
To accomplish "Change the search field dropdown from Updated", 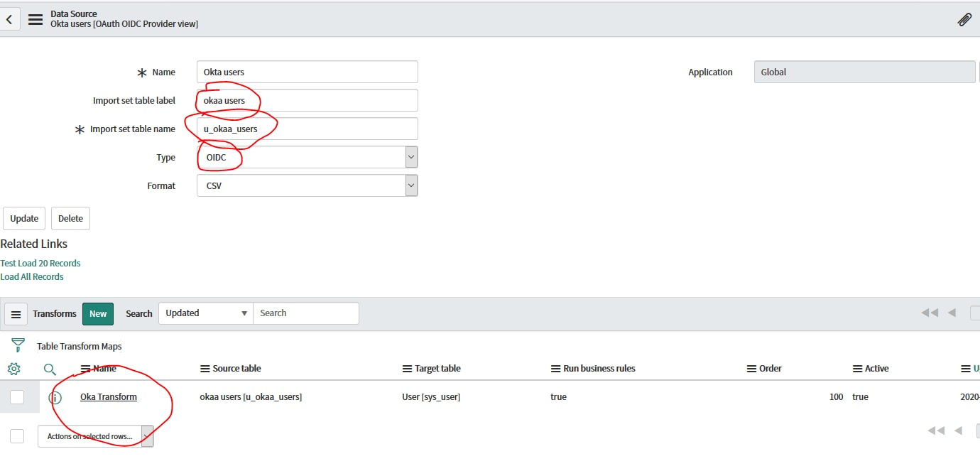I will [205, 313].
